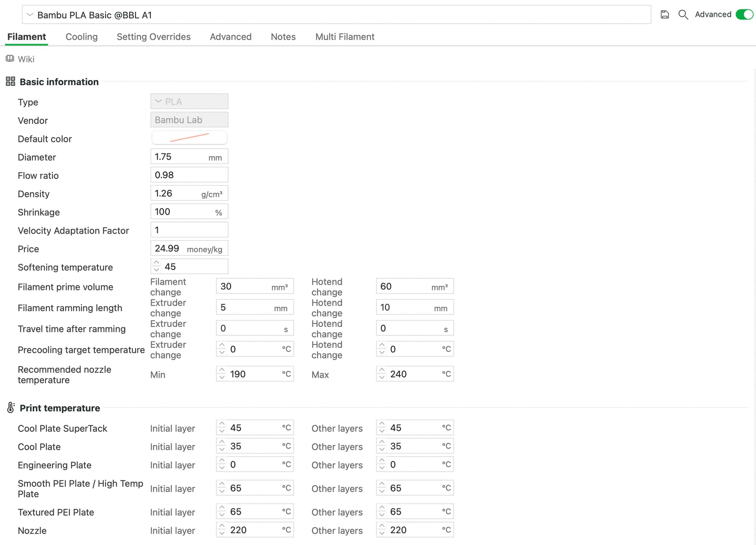Open the Type PLA dropdown

pyautogui.click(x=189, y=102)
